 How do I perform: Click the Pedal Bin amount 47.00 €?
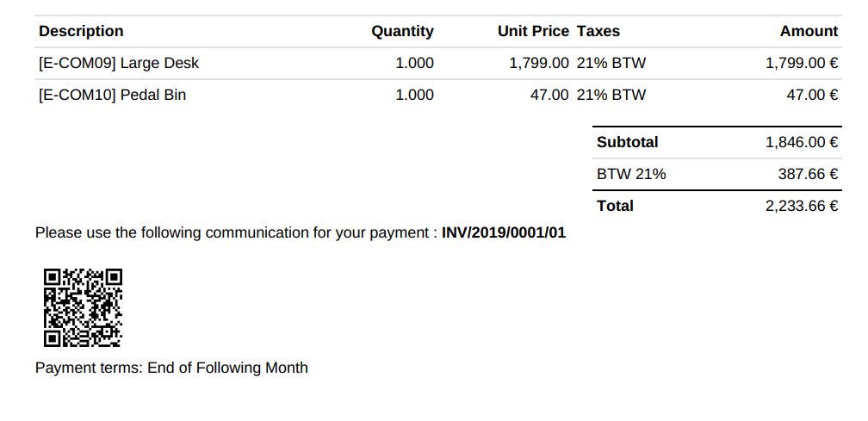(x=812, y=95)
